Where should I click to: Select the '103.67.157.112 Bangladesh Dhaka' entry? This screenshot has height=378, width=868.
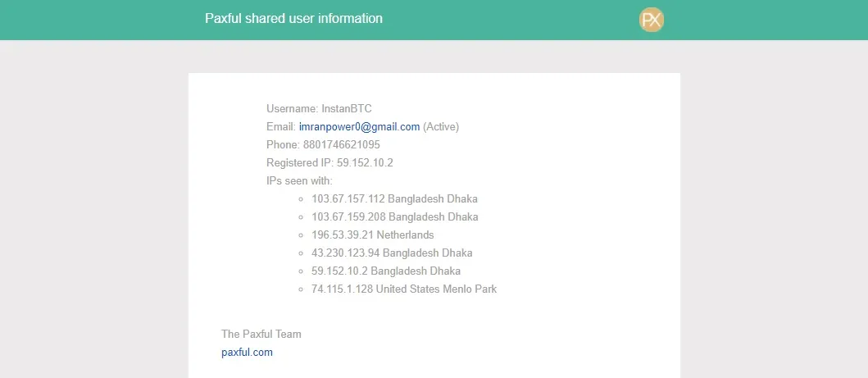click(395, 198)
